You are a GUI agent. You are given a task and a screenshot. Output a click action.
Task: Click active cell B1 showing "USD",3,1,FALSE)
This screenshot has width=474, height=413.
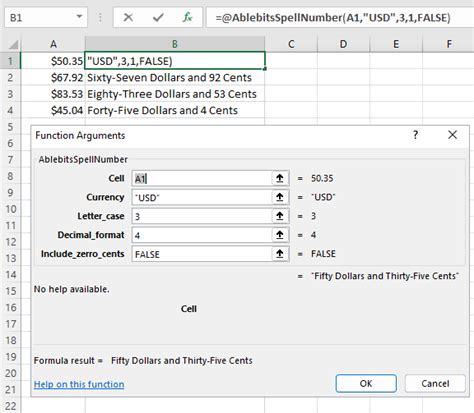[x=175, y=61]
